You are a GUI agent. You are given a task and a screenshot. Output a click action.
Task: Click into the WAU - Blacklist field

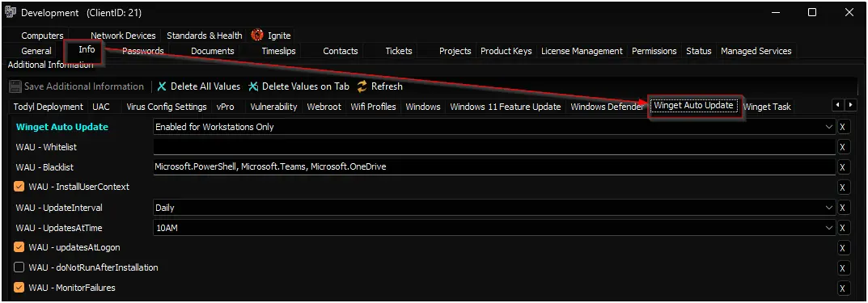click(493, 166)
